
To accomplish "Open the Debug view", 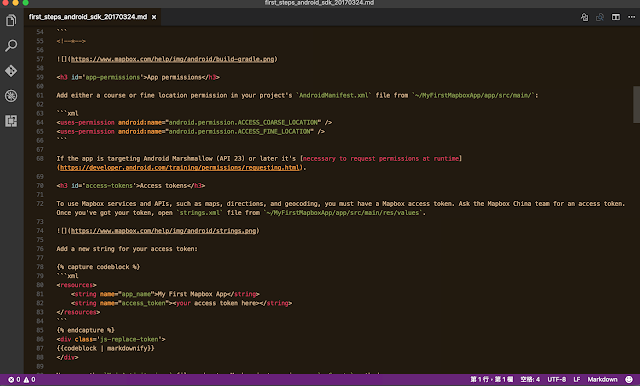I will (11, 96).
